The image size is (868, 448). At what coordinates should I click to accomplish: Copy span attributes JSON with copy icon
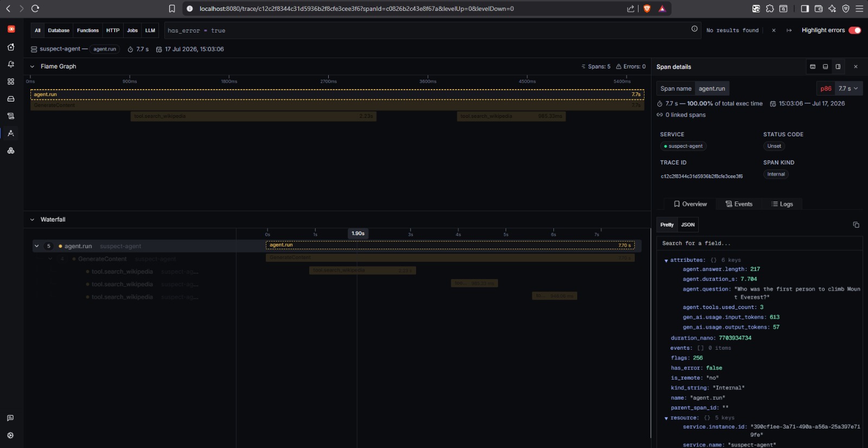[x=856, y=225]
